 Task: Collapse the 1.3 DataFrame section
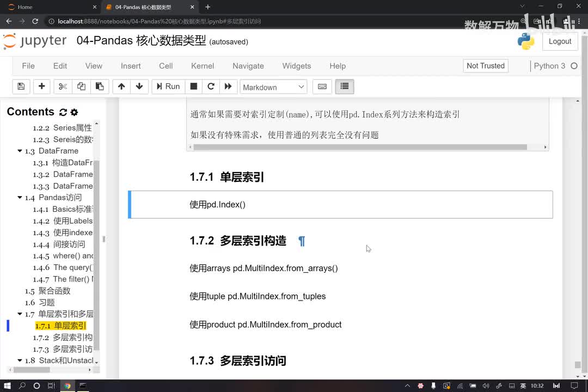coord(20,151)
